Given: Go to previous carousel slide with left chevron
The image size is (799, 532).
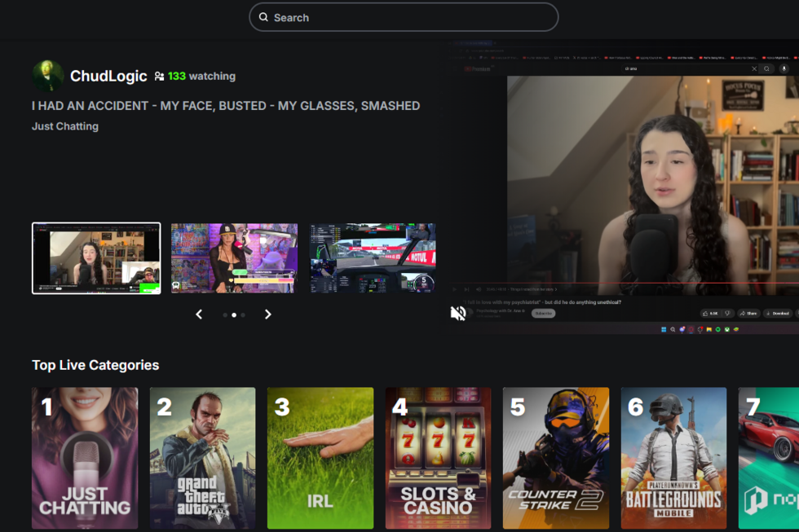Looking at the screenshot, I should (x=199, y=314).
